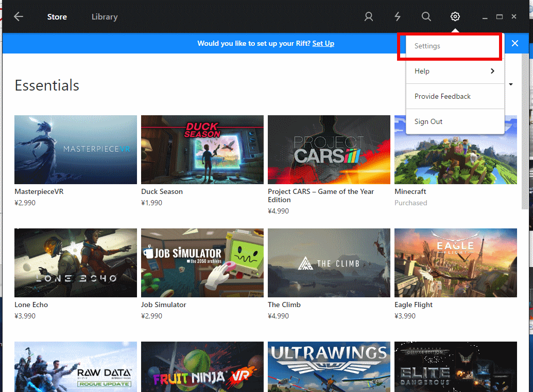Open the Duck Season thumbnail
Screen dimensions: 533x392
[202, 150]
